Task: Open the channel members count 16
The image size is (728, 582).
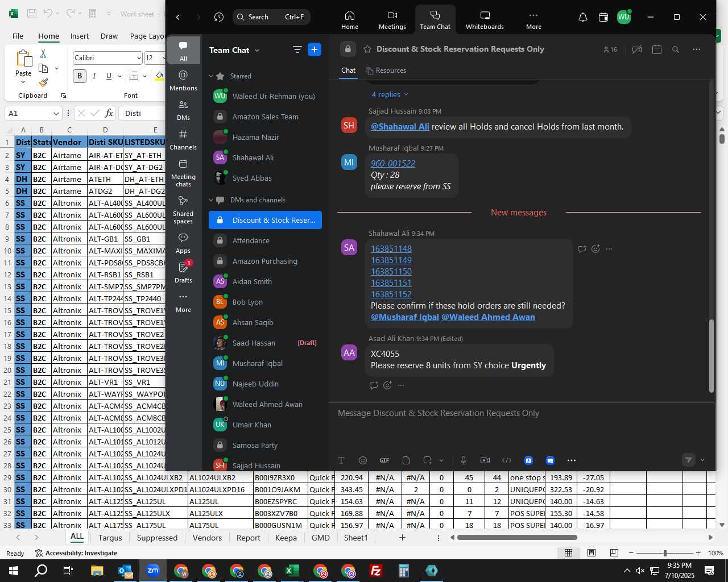Action: click(610, 49)
